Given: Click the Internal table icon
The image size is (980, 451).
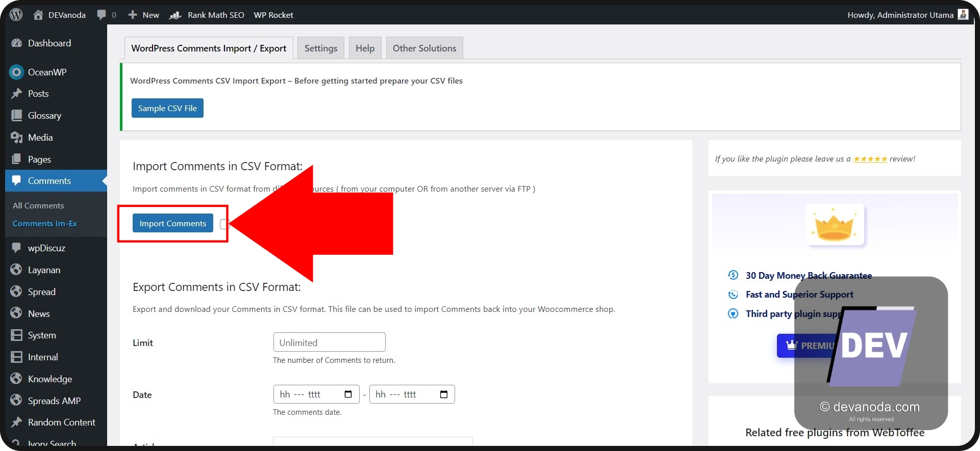Looking at the screenshot, I should 17,357.
